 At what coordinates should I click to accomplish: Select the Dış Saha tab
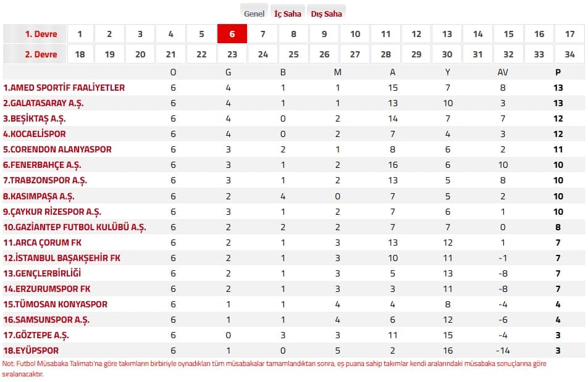(326, 14)
